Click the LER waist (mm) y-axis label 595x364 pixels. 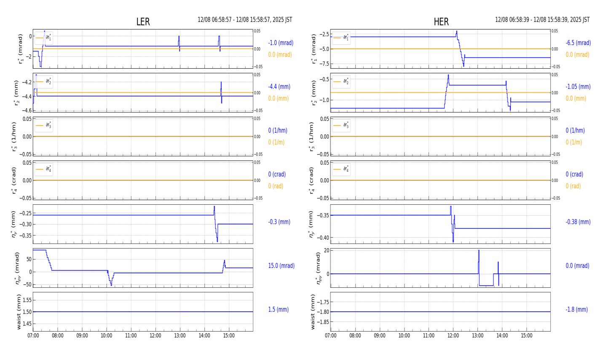[x=19, y=312]
